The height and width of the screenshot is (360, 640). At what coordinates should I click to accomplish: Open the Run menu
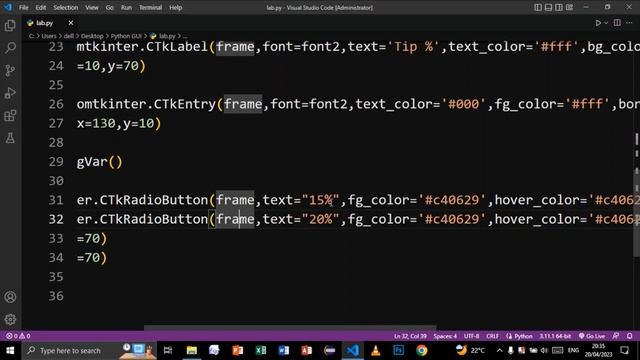click(x=126, y=7)
